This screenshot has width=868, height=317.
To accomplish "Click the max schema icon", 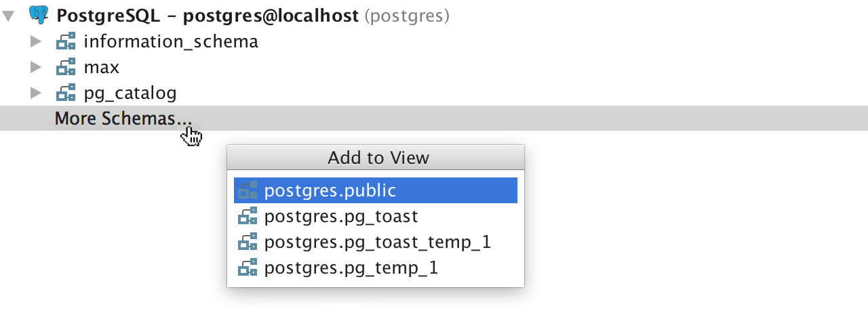I will (66, 68).
